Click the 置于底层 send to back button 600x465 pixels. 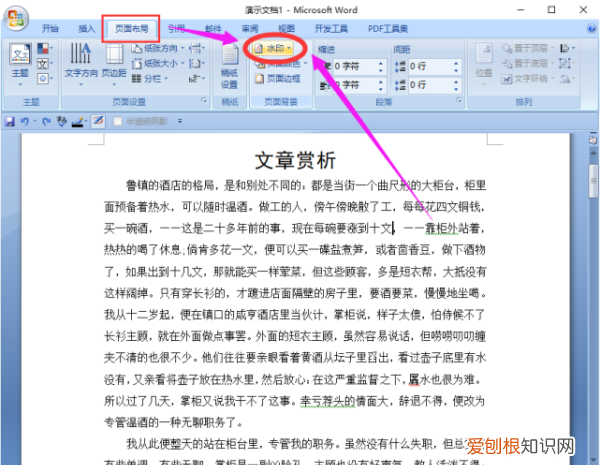coord(528,63)
